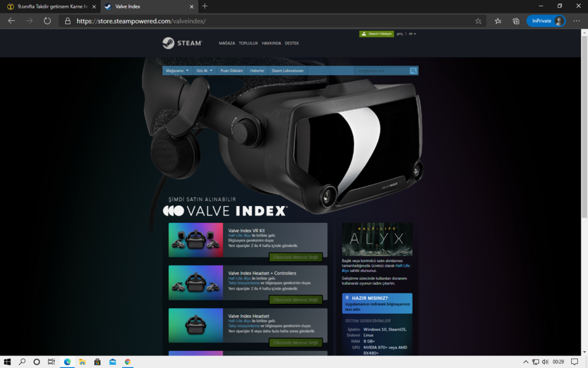Click 'Ülkenizde Mevcut Değil' under Valve Index Headset
Screen dimensions: 588x368
tap(296, 343)
